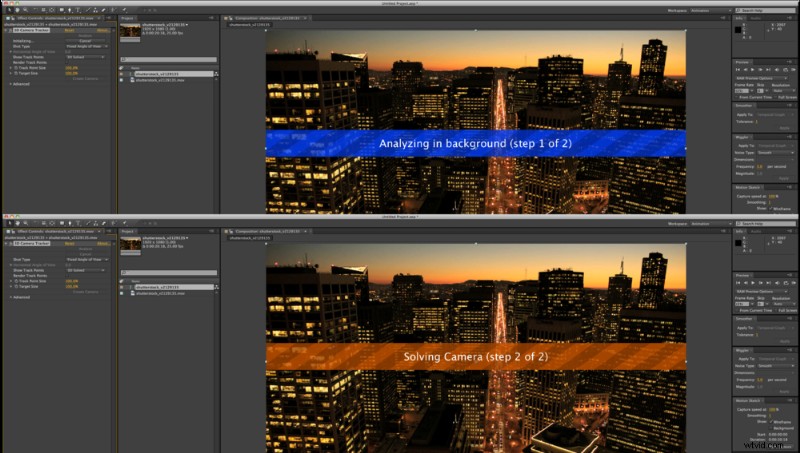Image resolution: width=800 pixels, height=453 pixels.
Task: Select the Eraser tool in the Analyzing window
Action: 104,10
